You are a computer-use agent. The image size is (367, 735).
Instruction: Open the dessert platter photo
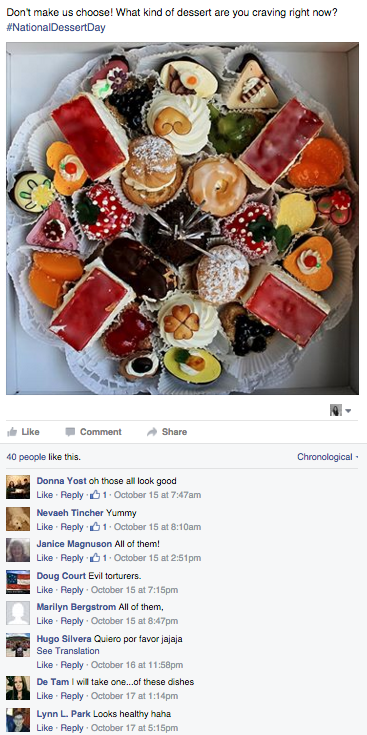(182, 218)
